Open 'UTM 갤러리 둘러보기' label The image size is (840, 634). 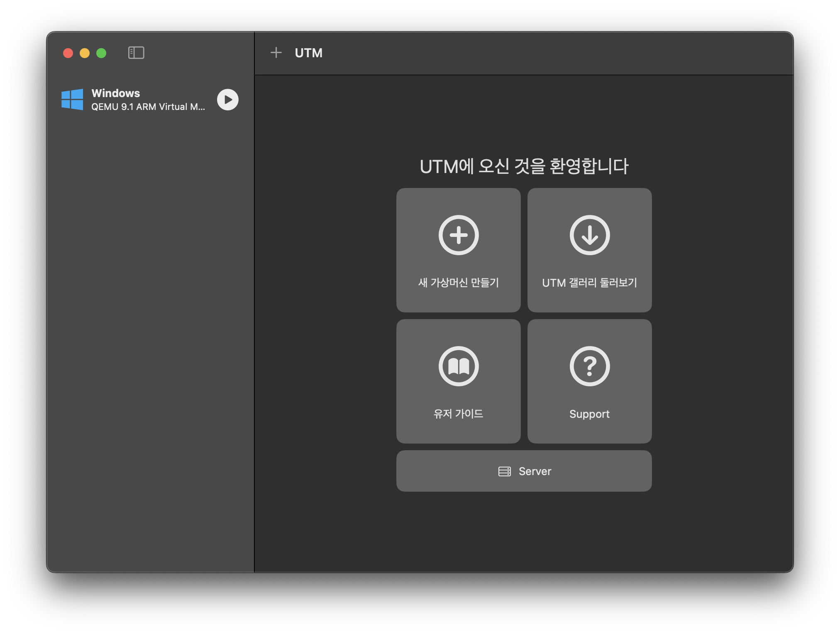(x=589, y=283)
